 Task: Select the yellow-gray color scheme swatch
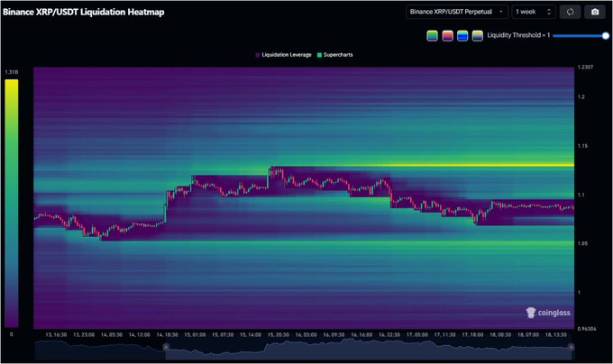[x=478, y=35]
